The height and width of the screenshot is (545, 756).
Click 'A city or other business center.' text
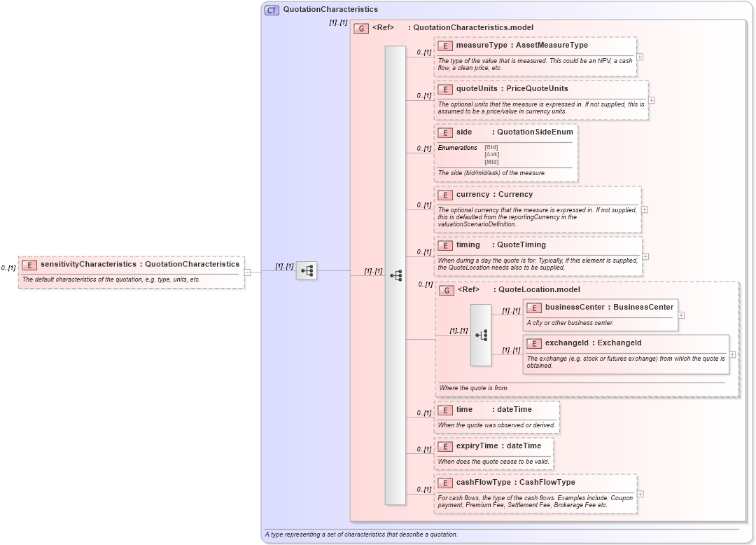click(x=570, y=323)
